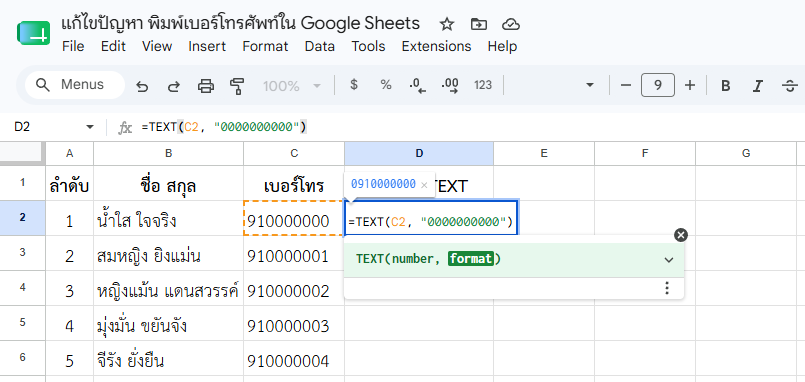
Task: Move document to folder icon
Action: [x=478, y=24]
